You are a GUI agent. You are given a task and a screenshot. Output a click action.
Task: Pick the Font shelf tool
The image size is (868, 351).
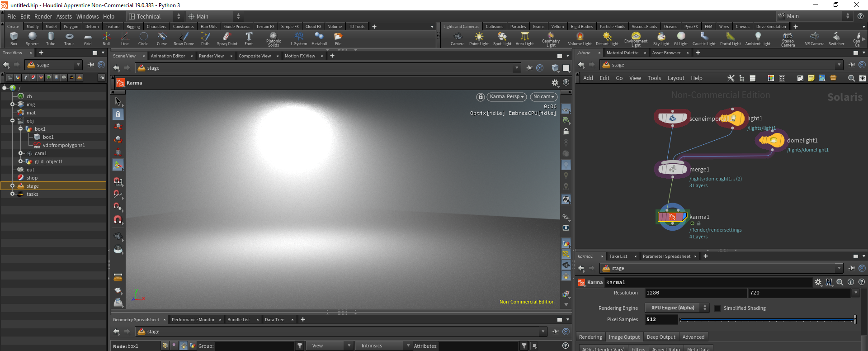pos(249,39)
